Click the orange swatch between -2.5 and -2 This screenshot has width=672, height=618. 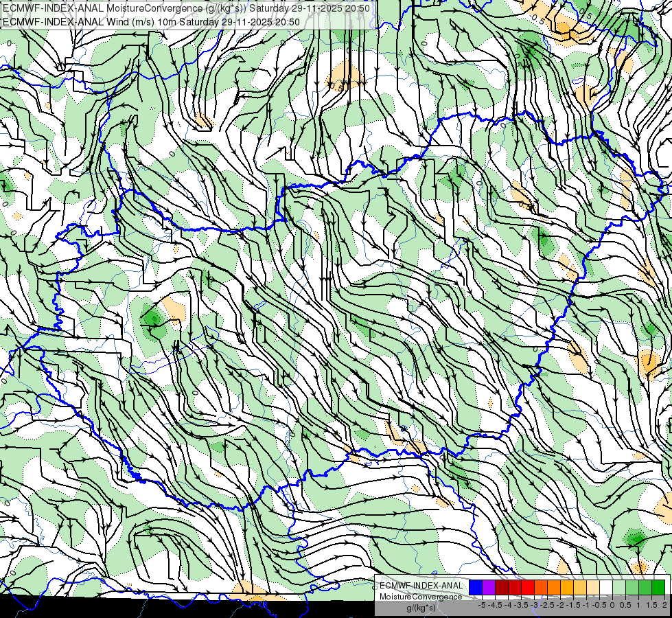554,588
